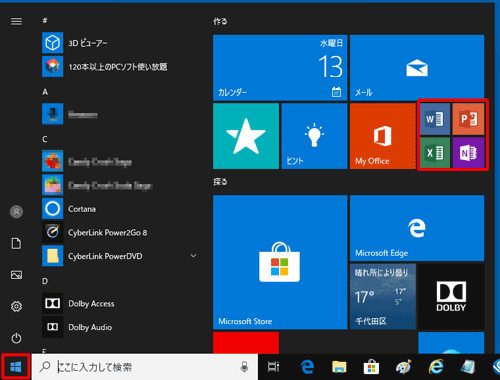Open the red tile below Microsoft Store
The image size is (500, 380).
coord(246,343)
